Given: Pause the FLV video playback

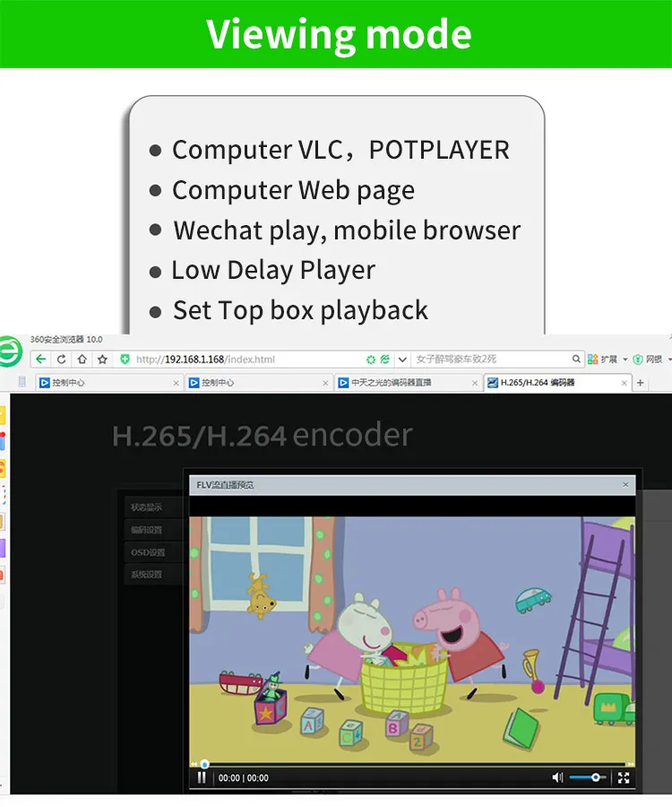Looking at the screenshot, I should click(x=202, y=777).
